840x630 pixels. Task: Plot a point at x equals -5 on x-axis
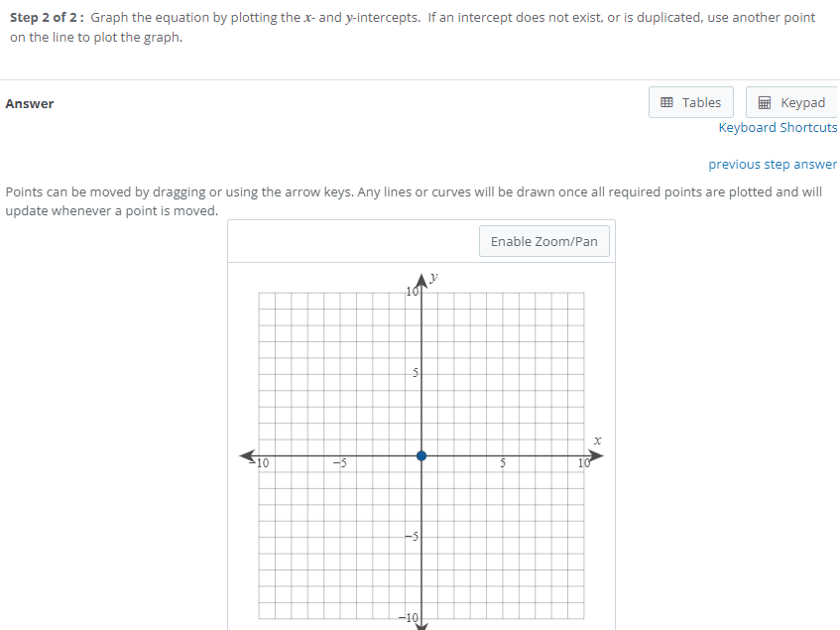click(x=340, y=456)
